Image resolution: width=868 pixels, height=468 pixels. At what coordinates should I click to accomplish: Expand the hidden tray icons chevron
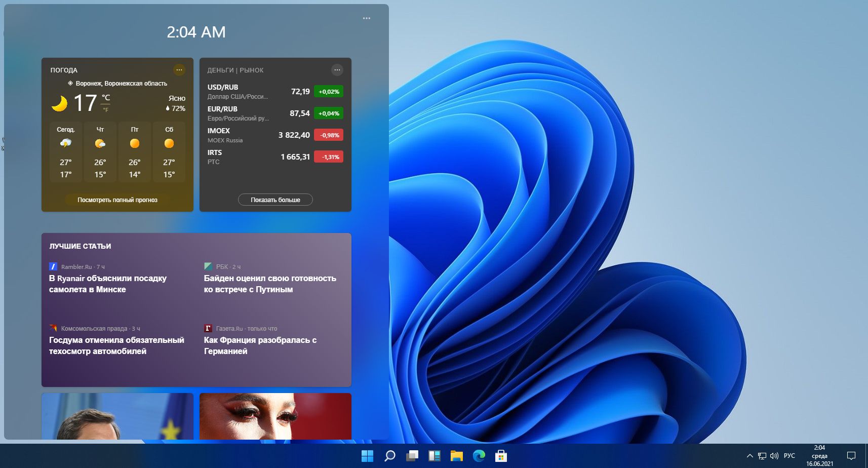[750, 456]
